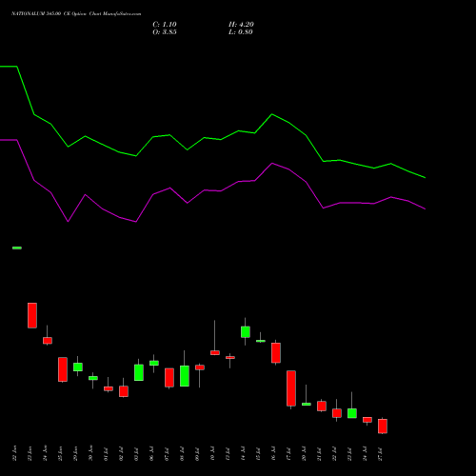Click the 20 Jul date label

coord(304,454)
